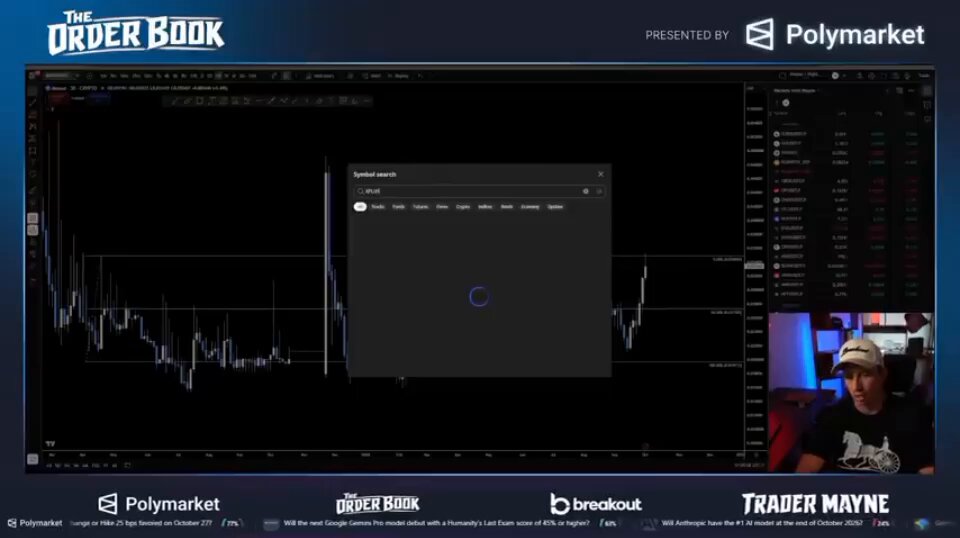
Task: Click the trader webcam video feed
Action: (852, 393)
